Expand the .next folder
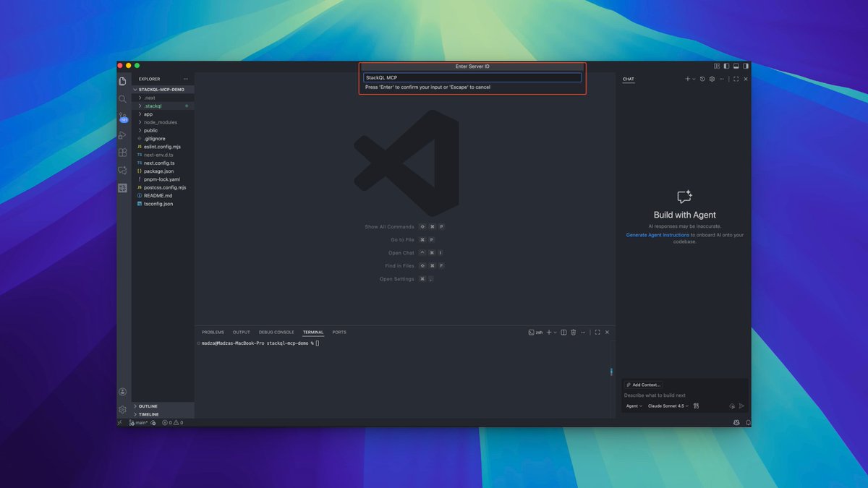 pos(163,98)
